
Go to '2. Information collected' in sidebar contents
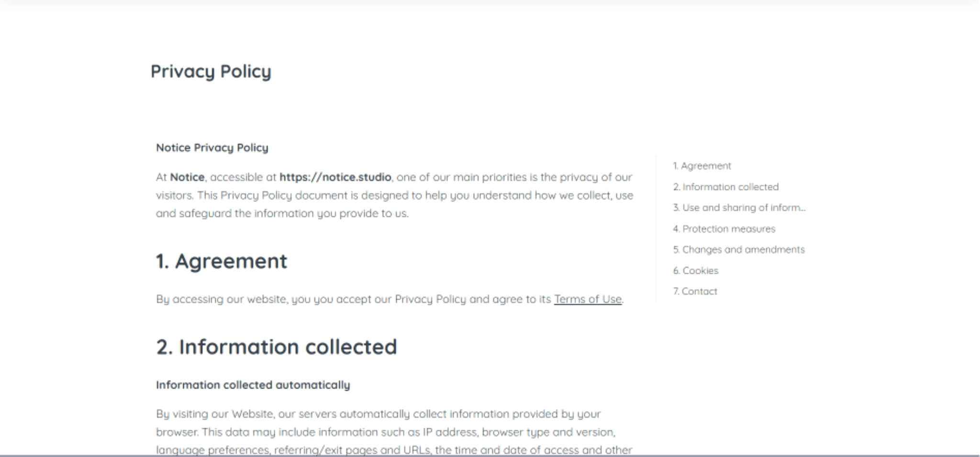coord(726,187)
